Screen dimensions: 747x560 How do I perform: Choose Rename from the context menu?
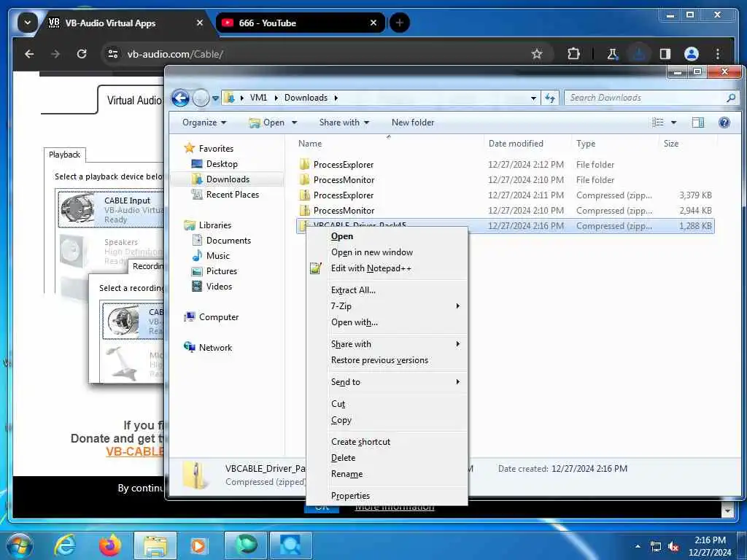click(x=387, y=474)
